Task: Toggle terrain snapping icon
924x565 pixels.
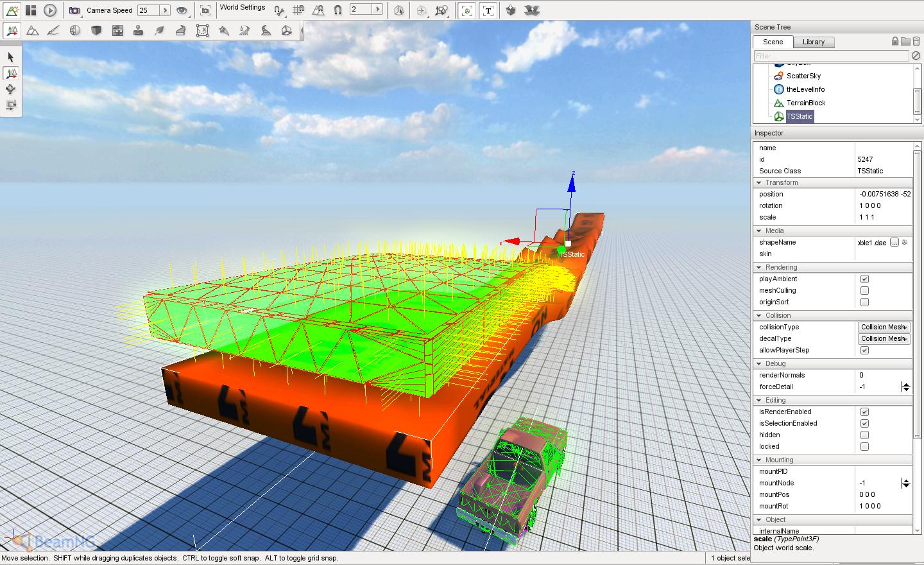Action: pos(318,10)
